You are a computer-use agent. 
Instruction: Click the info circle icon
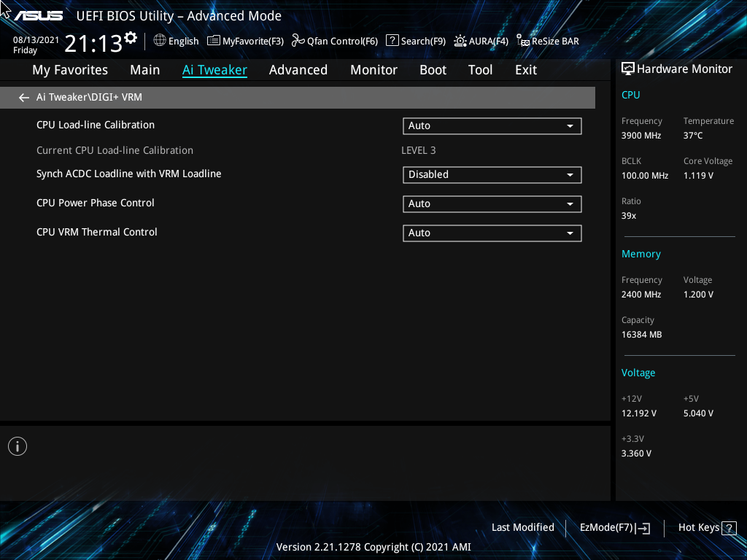pyautogui.click(x=18, y=446)
